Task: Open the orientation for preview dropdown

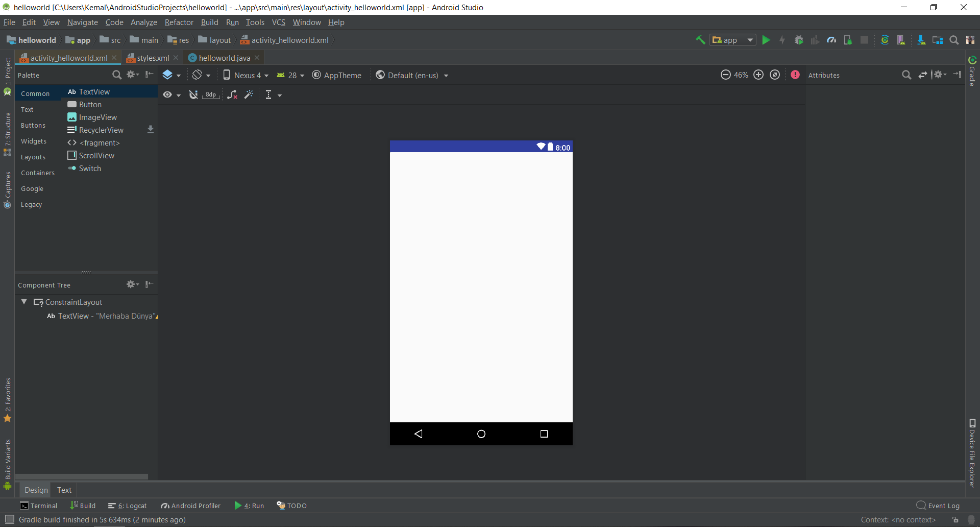Action: coord(201,75)
